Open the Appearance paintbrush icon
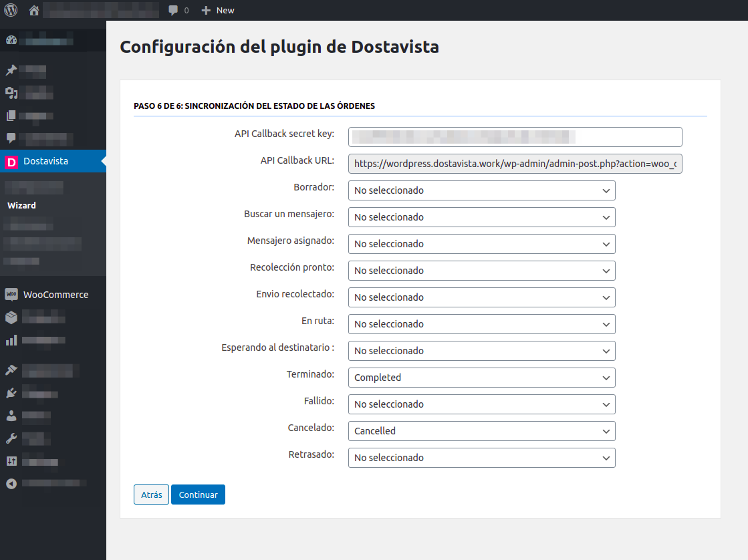The width and height of the screenshot is (748, 560). 11,370
